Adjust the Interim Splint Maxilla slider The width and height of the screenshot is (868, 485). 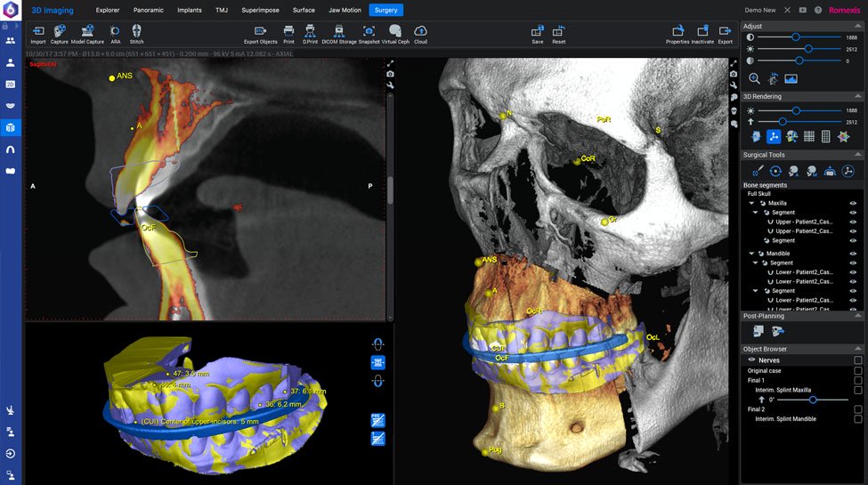(x=813, y=400)
